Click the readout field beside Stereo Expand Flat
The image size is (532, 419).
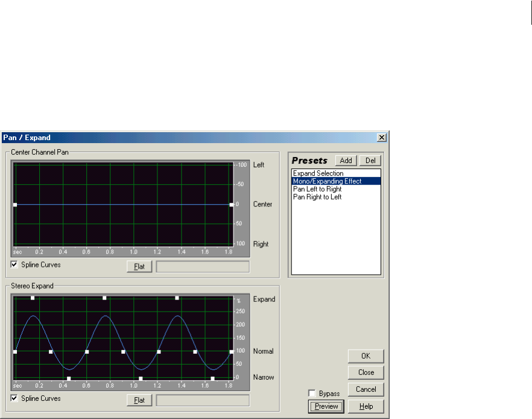point(203,400)
